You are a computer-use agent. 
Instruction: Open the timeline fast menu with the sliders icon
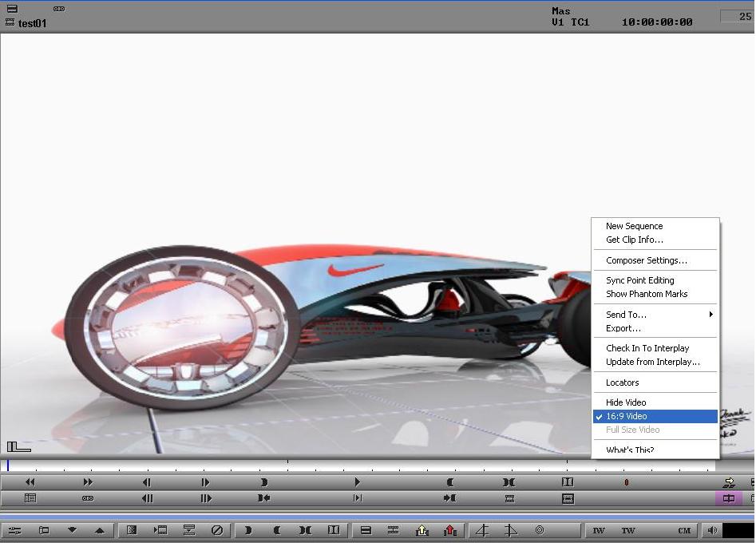coord(15,530)
